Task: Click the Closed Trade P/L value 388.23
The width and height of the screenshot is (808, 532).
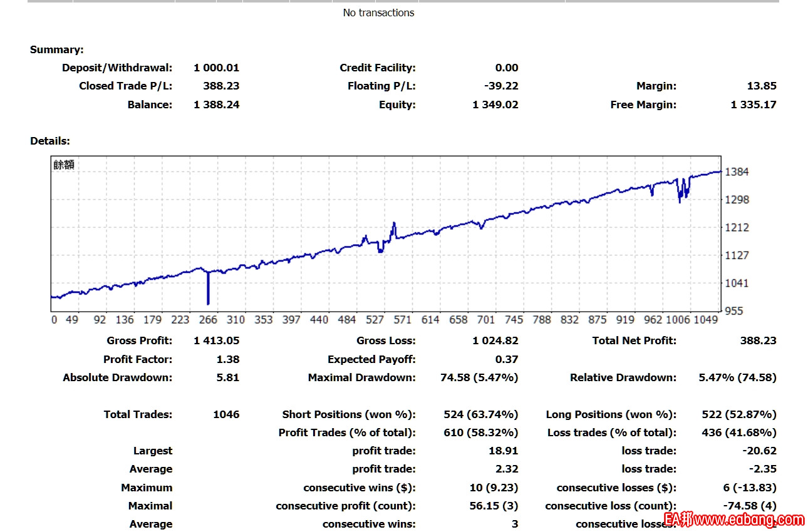Action: 221,86
